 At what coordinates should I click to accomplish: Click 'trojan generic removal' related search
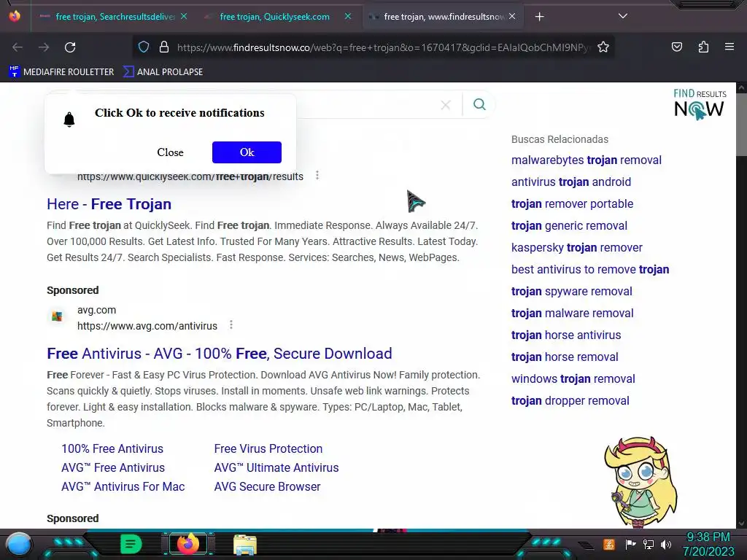(x=569, y=226)
